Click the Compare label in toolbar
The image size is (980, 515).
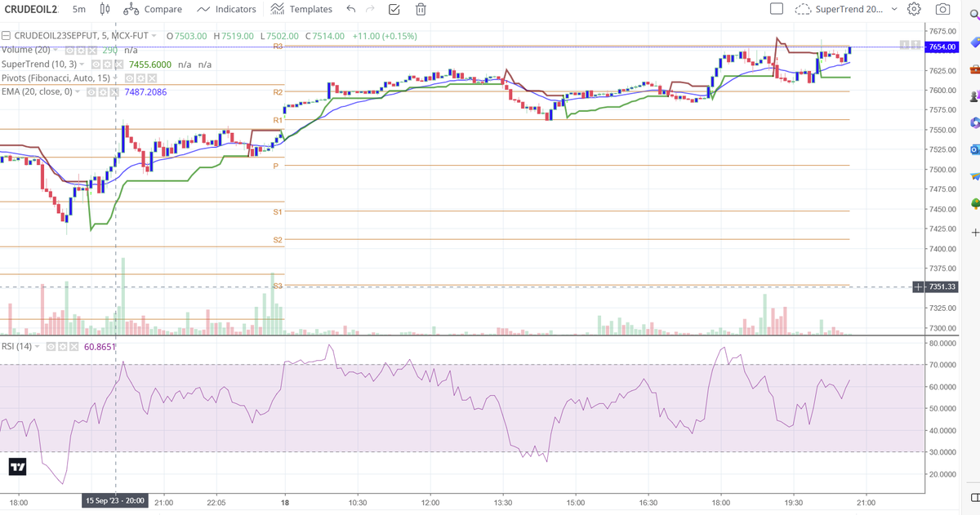[163, 9]
